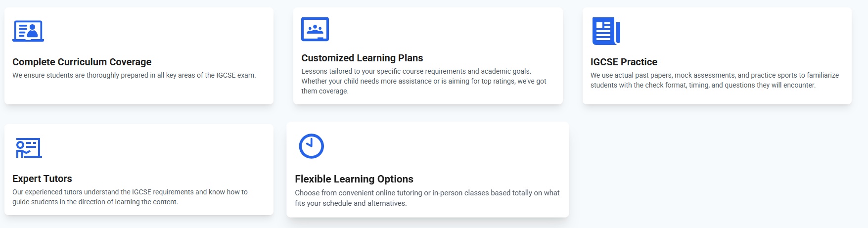
Task: Click the line starting 'Whether your child needs'
Action: tap(424, 81)
